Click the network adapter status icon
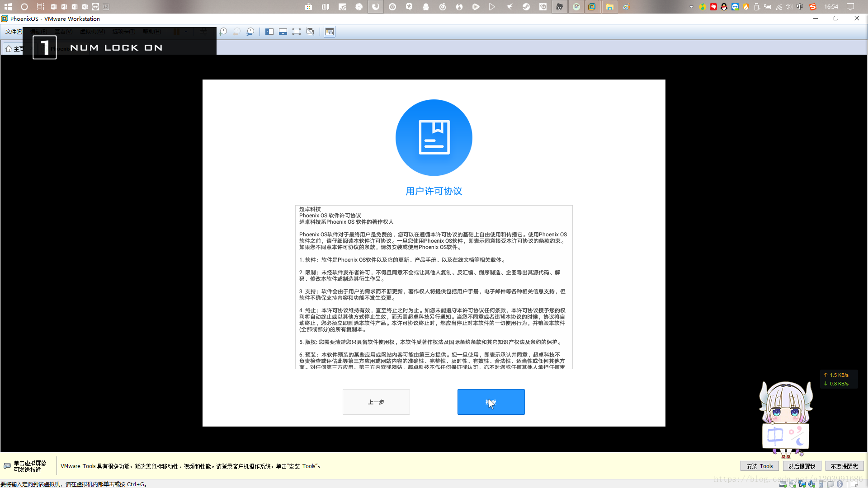The height and width of the screenshot is (488, 868). 802,484
